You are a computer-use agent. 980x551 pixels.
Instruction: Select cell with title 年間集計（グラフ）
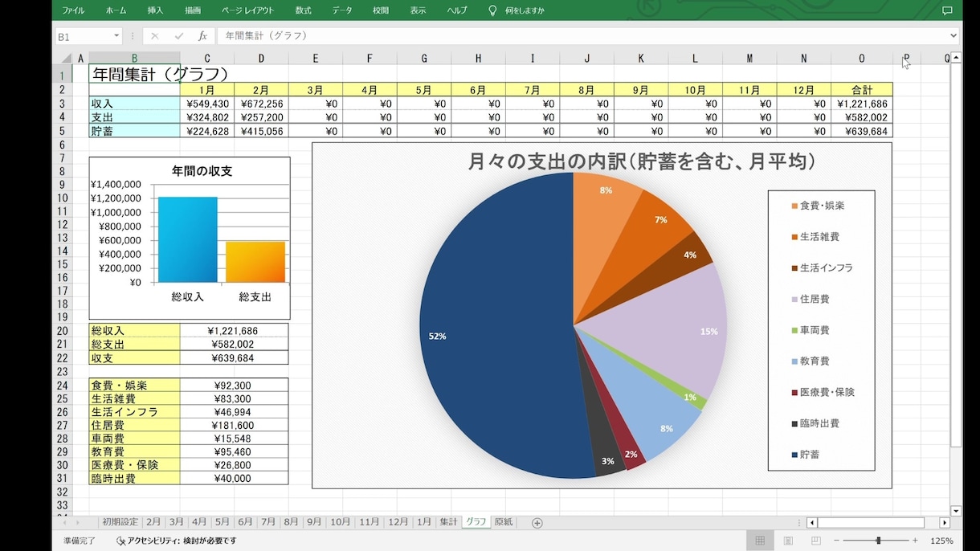point(134,74)
